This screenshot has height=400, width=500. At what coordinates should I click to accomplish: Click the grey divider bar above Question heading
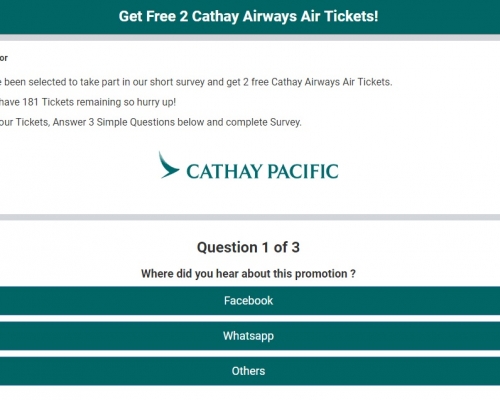tap(250, 217)
